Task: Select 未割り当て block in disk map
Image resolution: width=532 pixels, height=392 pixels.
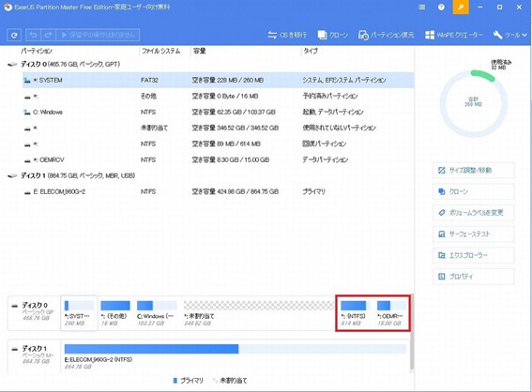Action: point(259,313)
